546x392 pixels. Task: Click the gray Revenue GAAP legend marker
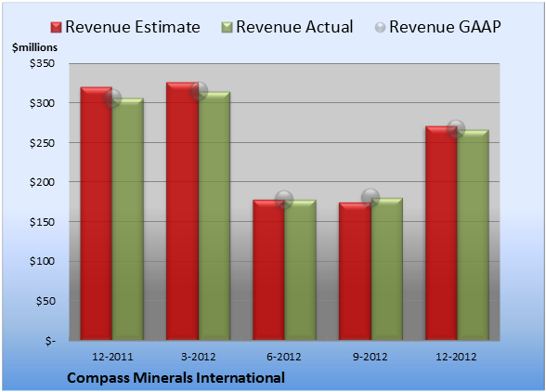click(381, 27)
